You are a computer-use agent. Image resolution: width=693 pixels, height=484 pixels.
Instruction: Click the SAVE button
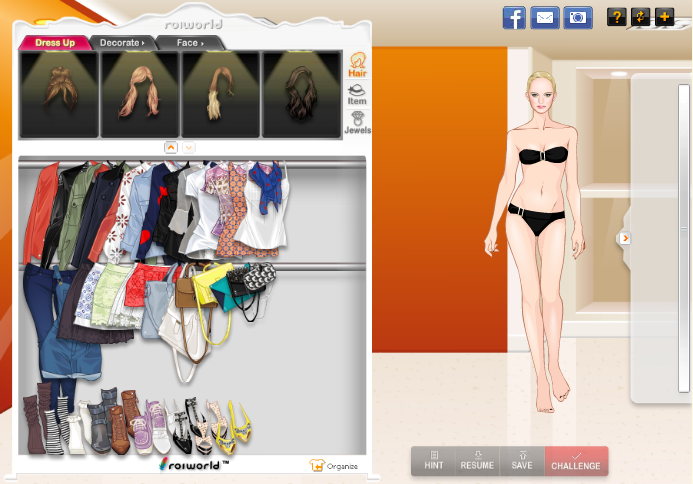[522, 461]
